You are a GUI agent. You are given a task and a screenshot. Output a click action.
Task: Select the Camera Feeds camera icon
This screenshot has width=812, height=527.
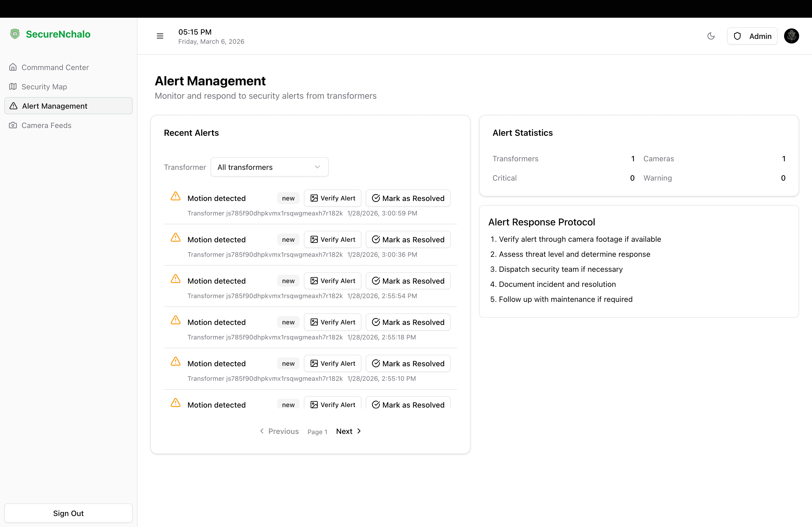(x=13, y=125)
